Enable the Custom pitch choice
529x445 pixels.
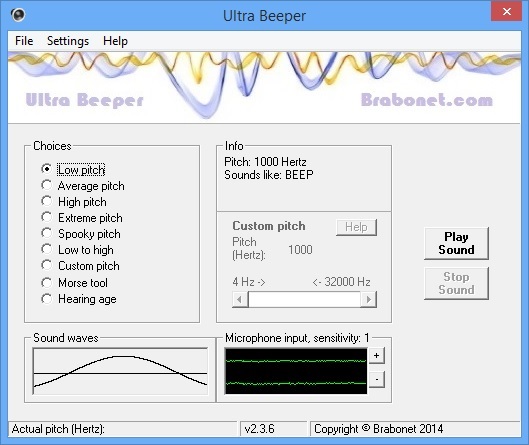(x=80, y=266)
